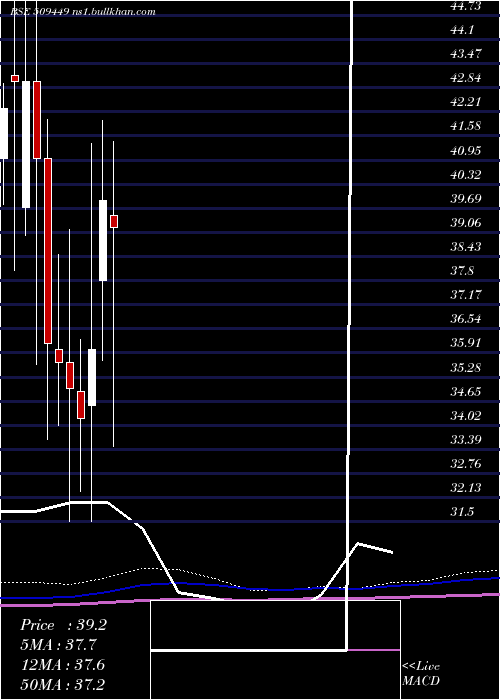Screen dimensions: 500x700
Task: Click the tall red candle falling to 35.91
Action: click(48, 251)
